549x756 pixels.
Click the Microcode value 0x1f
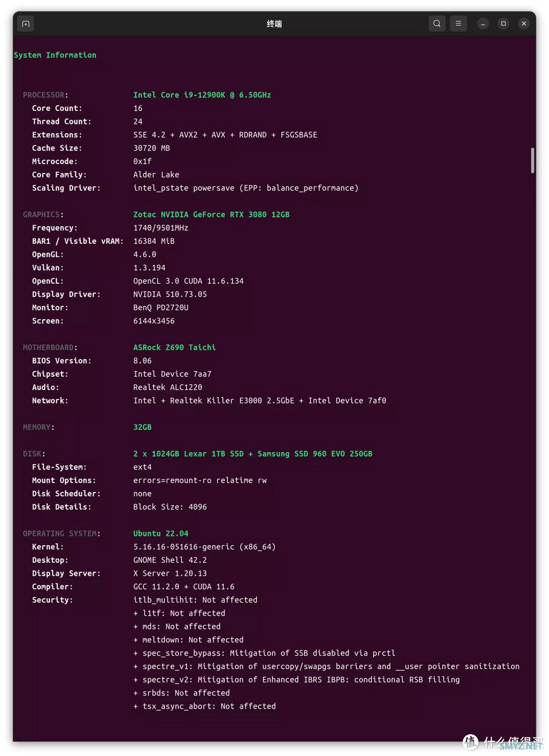click(142, 161)
